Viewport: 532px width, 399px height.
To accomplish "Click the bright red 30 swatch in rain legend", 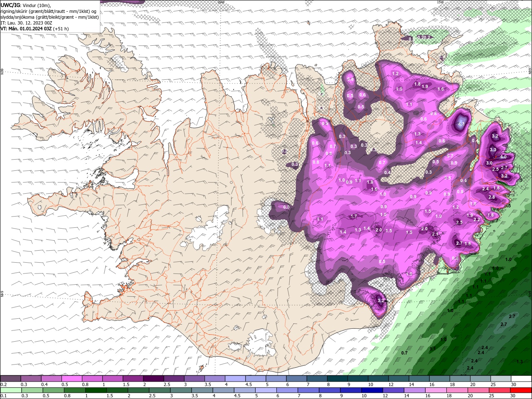I will [521, 390].
